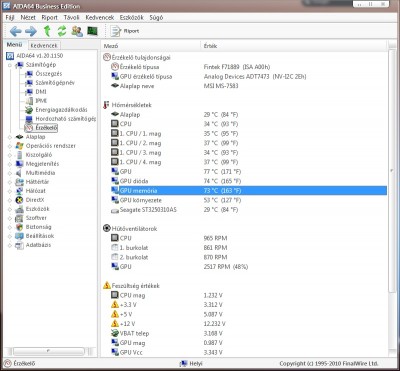Select AIDA64 v1.20.1150 root node

(35, 55)
